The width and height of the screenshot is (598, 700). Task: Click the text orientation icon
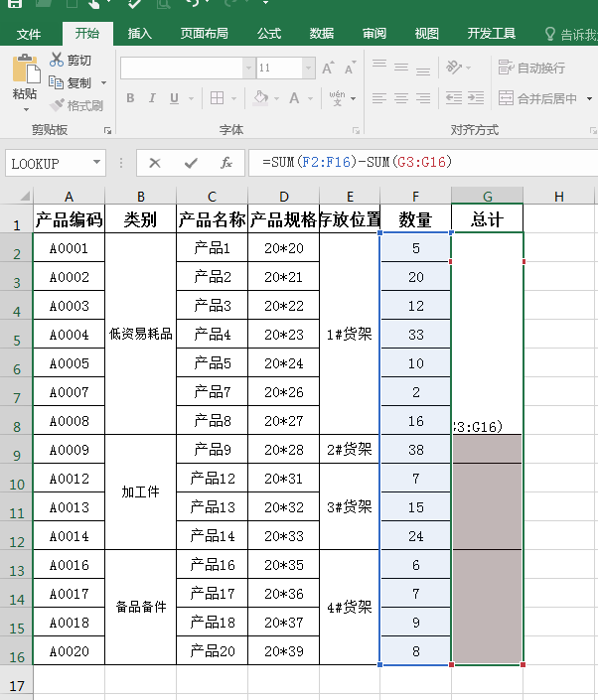pyautogui.click(x=453, y=68)
